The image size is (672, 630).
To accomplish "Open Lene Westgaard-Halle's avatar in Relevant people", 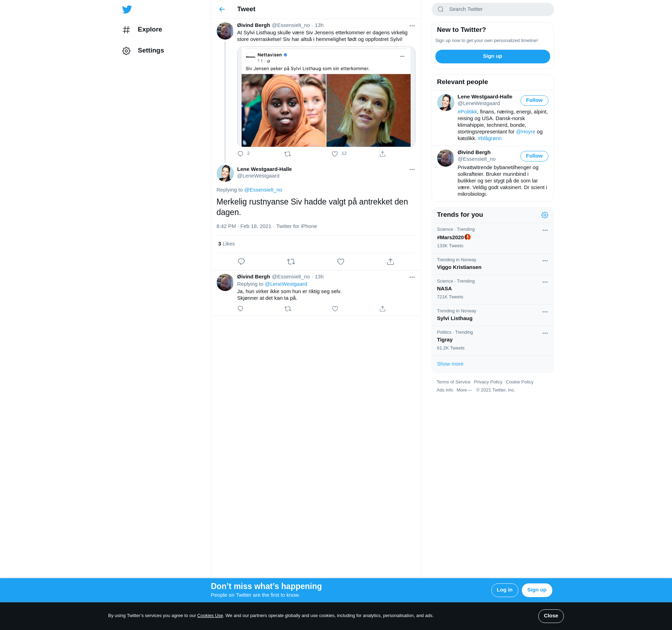I will coord(445,103).
